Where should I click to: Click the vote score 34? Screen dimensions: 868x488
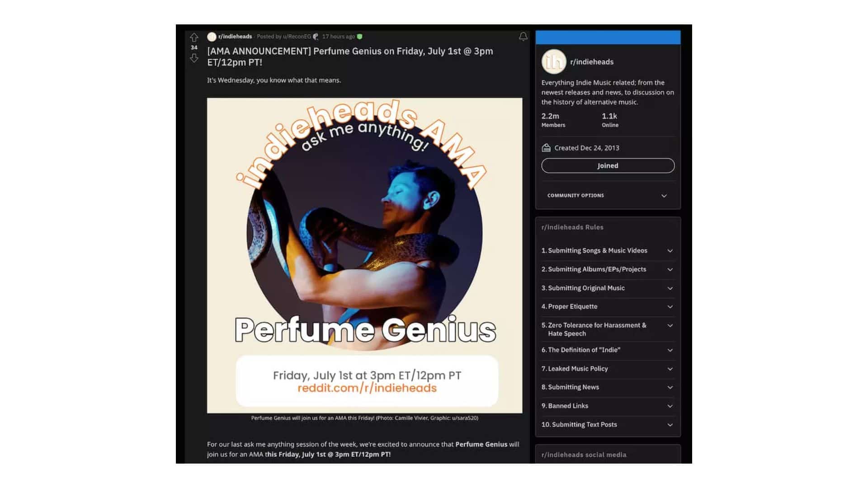(194, 47)
